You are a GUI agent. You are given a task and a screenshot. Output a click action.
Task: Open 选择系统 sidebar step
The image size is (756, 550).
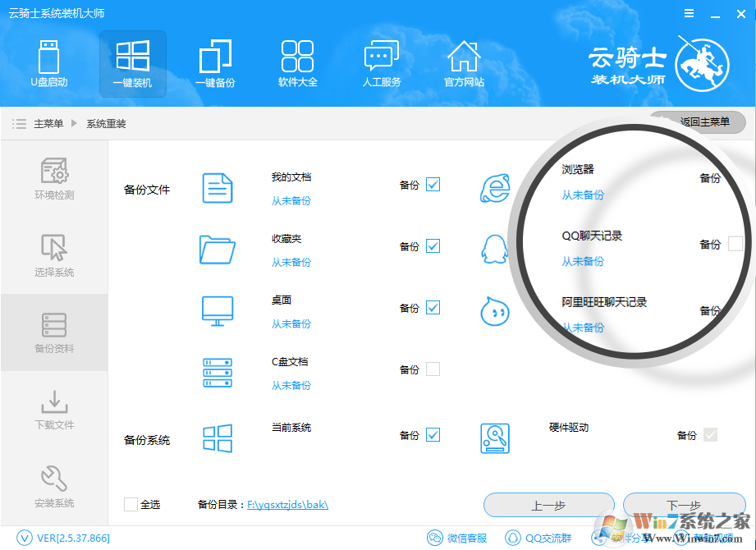coord(53,254)
